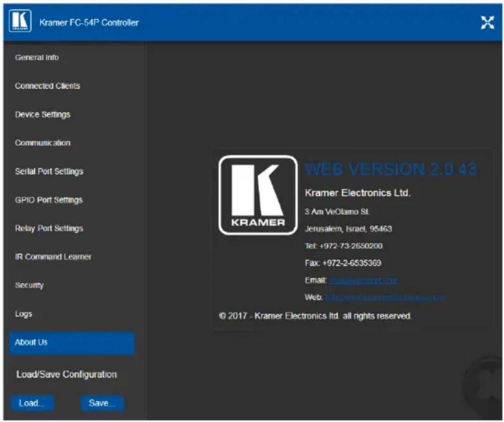The width and height of the screenshot is (504, 422).
Task: Open Relay Port Settings
Action: (x=49, y=228)
